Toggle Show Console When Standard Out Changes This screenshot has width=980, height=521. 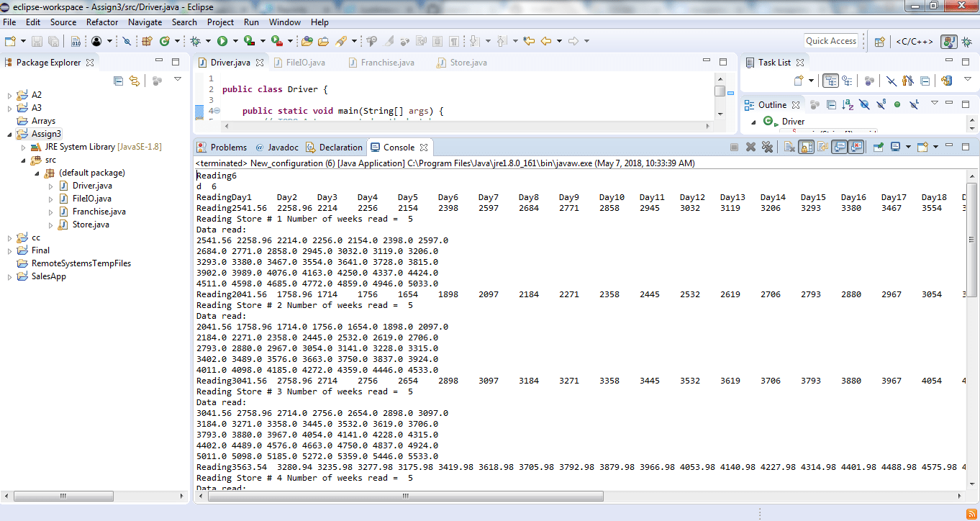coord(839,147)
